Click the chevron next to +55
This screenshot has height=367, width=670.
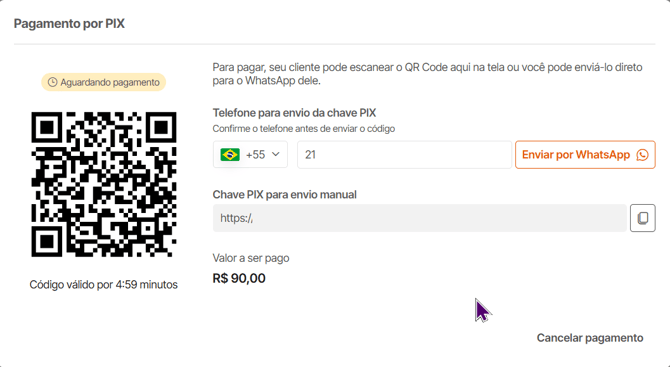276,154
